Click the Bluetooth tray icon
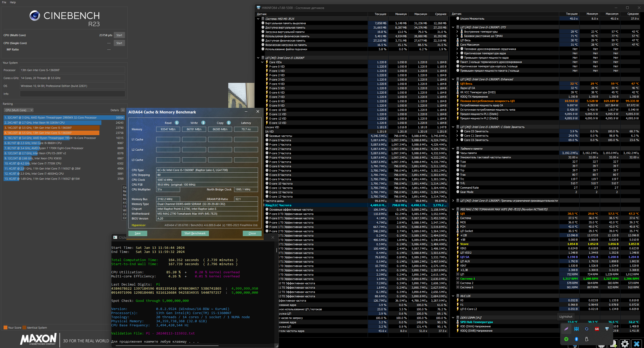This screenshot has width=644, height=348. click(x=576, y=339)
